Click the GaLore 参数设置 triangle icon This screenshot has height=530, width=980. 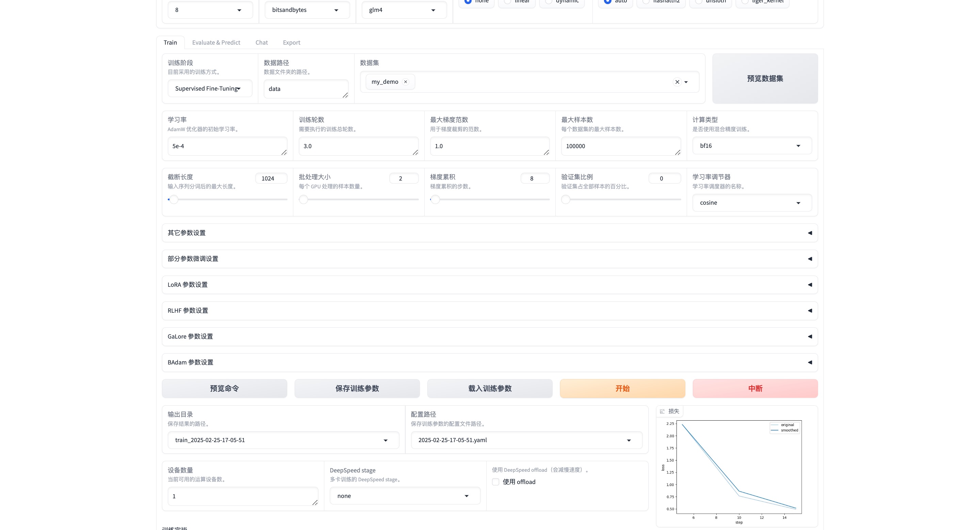click(x=810, y=337)
